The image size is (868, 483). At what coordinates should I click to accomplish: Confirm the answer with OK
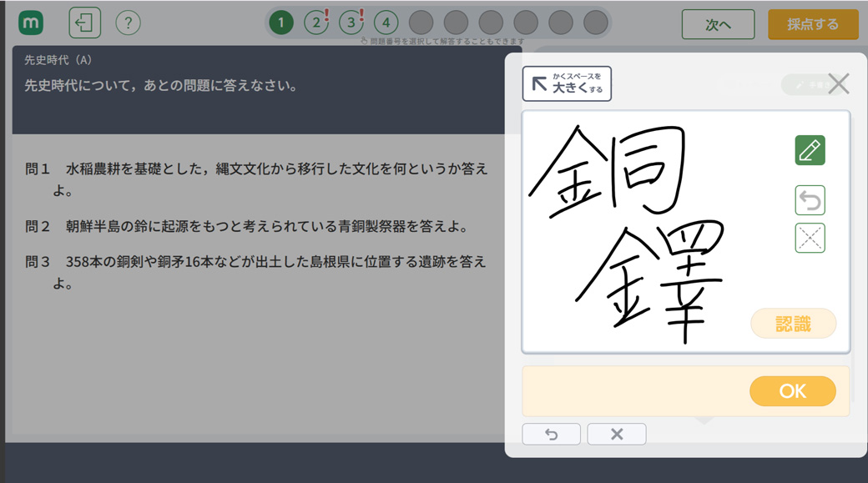[x=792, y=391]
